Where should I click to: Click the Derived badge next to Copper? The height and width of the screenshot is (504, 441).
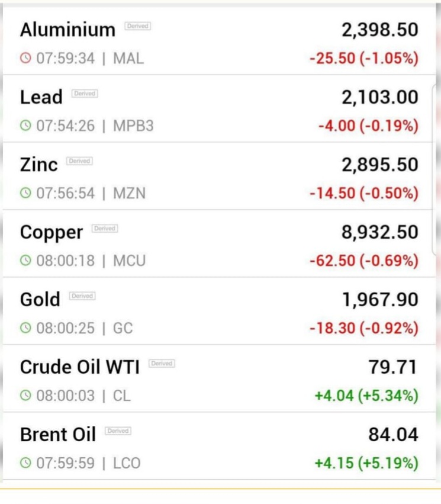pyautogui.click(x=105, y=229)
